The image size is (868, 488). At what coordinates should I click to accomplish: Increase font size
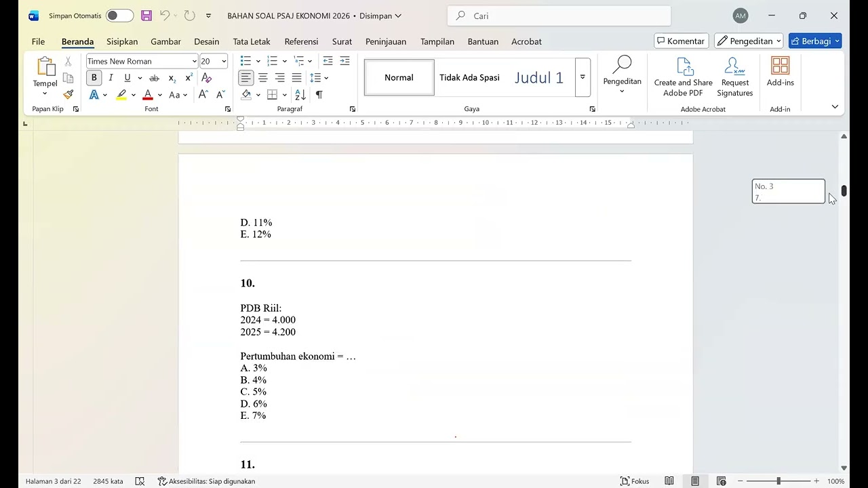pos(203,95)
